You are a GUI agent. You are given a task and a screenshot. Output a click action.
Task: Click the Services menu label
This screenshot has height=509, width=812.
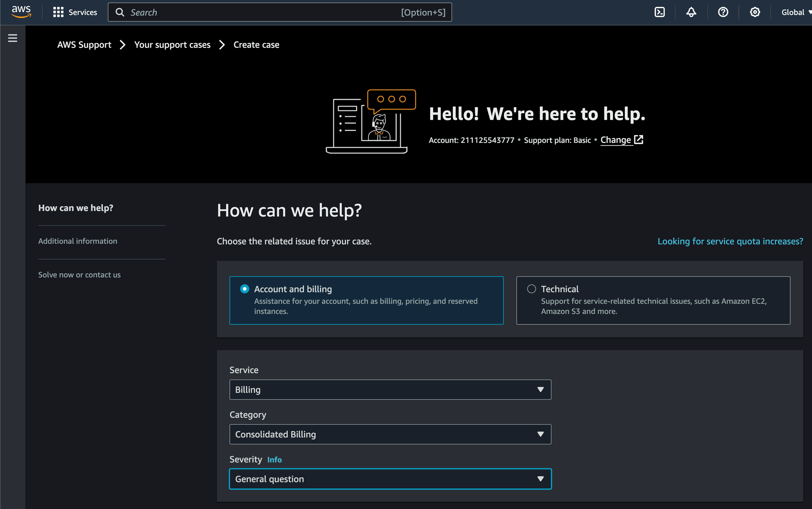coord(83,13)
